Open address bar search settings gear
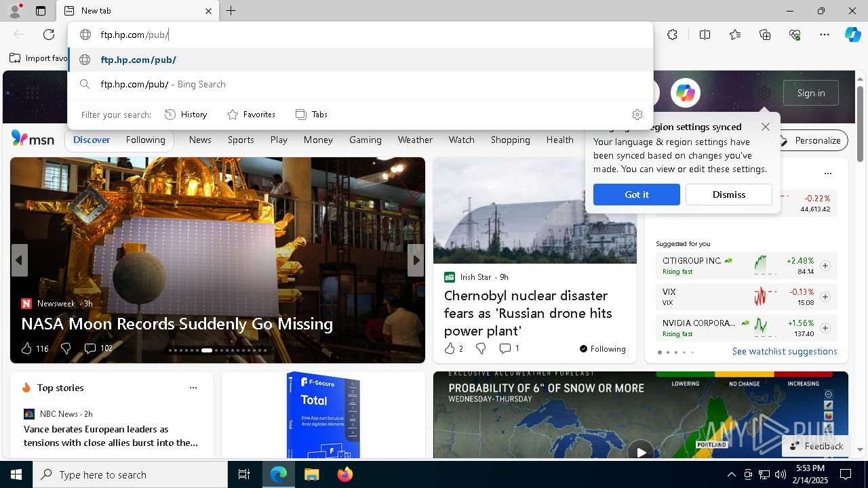The width and height of the screenshot is (868, 488). [x=637, y=115]
